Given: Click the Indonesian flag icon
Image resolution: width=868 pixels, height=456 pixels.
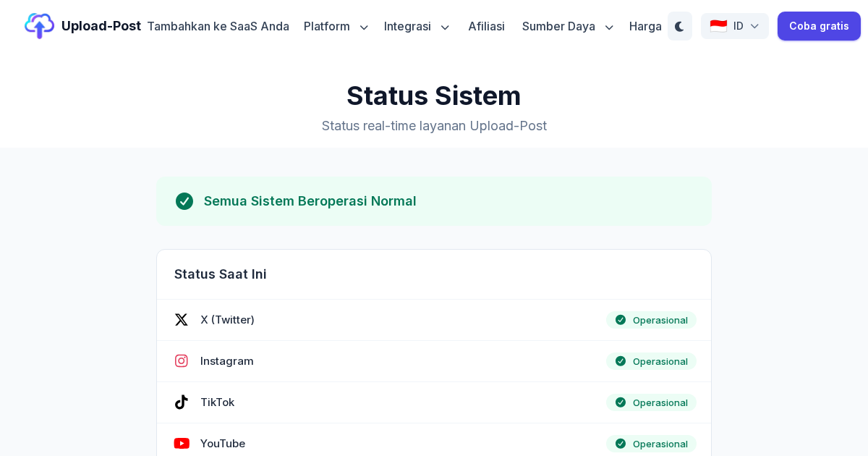Looking at the screenshot, I should [718, 26].
